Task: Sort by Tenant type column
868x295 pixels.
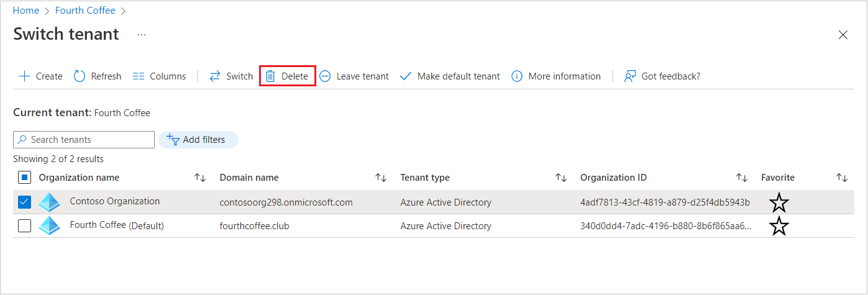Action: [x=561, y=178]
